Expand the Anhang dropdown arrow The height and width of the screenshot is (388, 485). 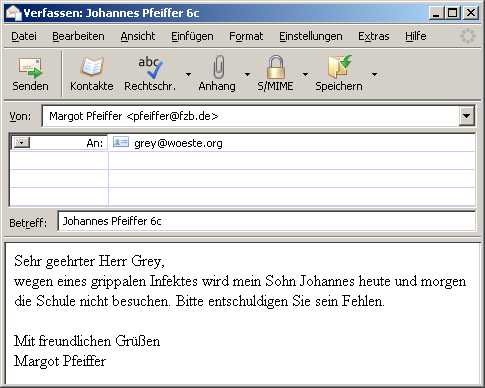coord(247,74)
